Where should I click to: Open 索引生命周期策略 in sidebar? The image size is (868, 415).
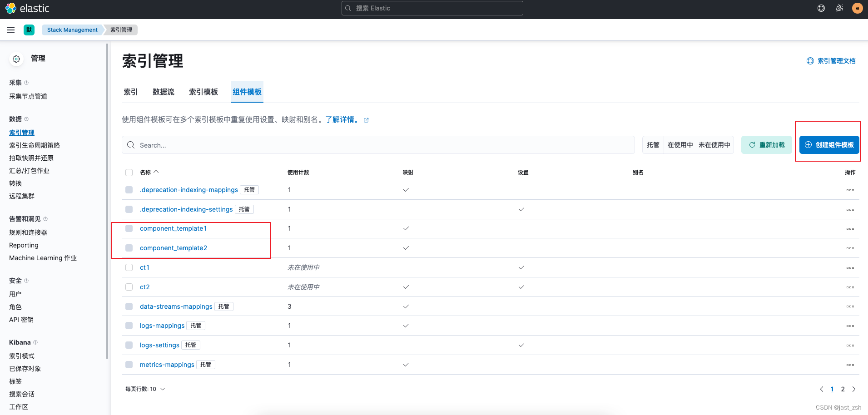35,145
